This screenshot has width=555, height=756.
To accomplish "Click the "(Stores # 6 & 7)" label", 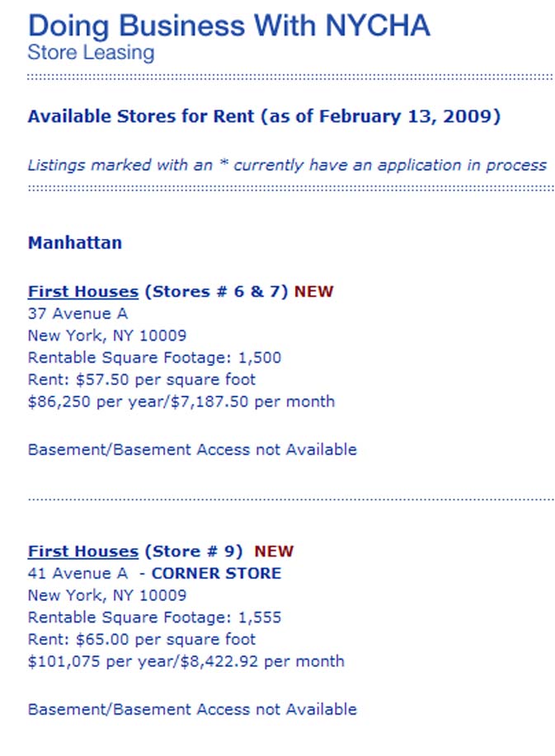I will click(x=216, y=292).
